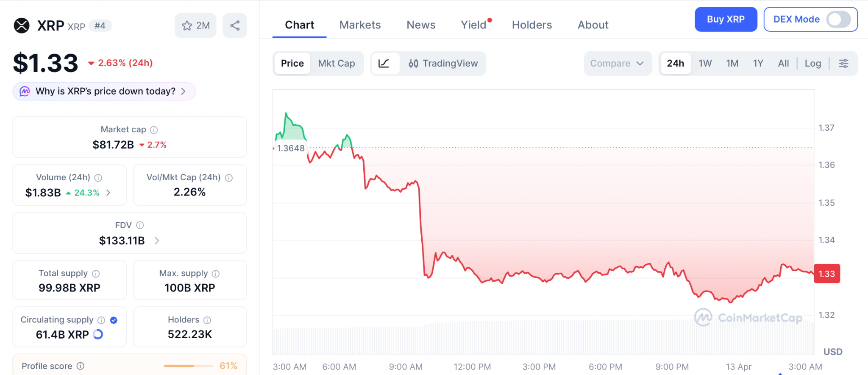Screen dimensions: 868x375
Task: Click Holders info icon
Action: pos(207,320)
